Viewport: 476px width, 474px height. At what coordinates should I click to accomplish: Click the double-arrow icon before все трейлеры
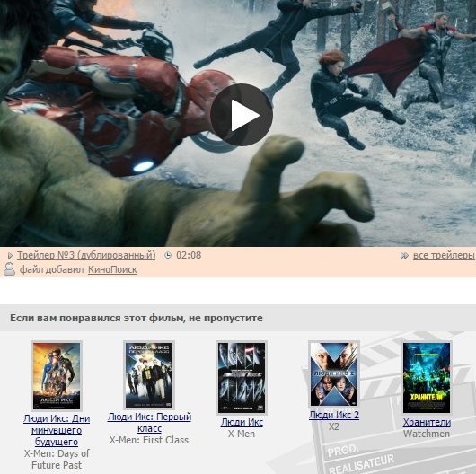404,256
